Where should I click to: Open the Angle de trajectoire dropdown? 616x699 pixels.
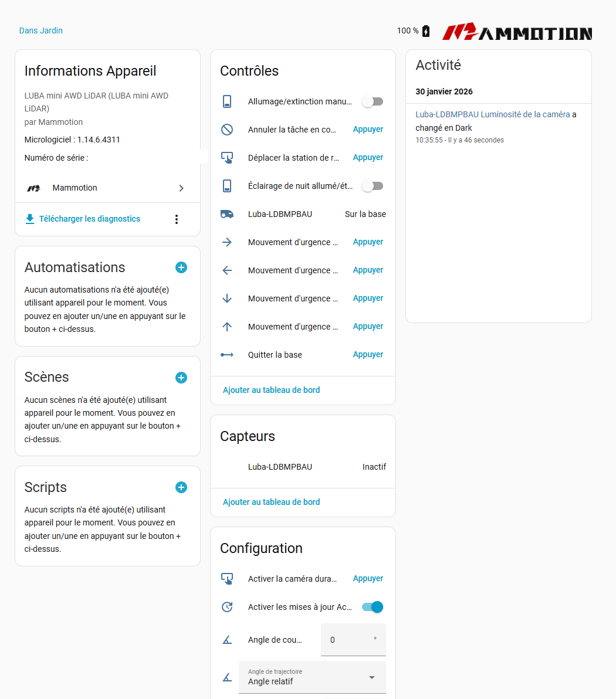pyautogui.click(x=371, y=677)
